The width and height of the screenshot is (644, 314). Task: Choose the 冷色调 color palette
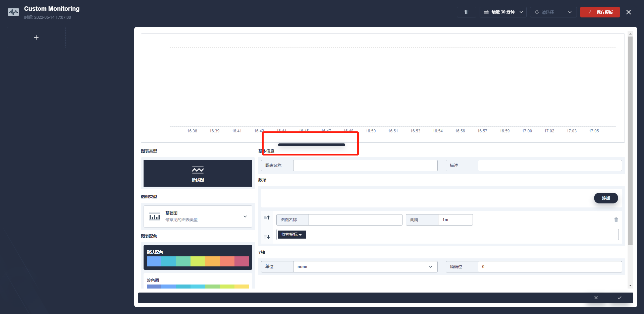pos(198,281)
